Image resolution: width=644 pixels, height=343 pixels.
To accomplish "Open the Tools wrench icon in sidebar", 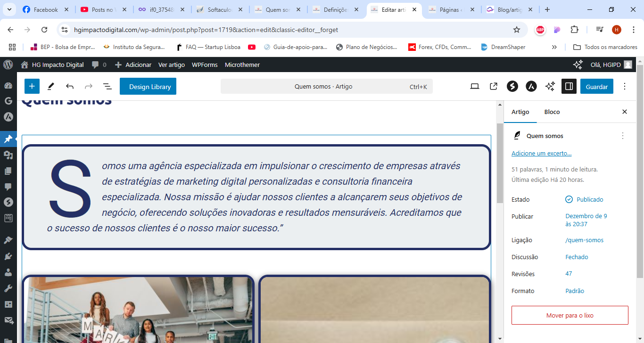I will pyautogui.click(x=8, y=288).
